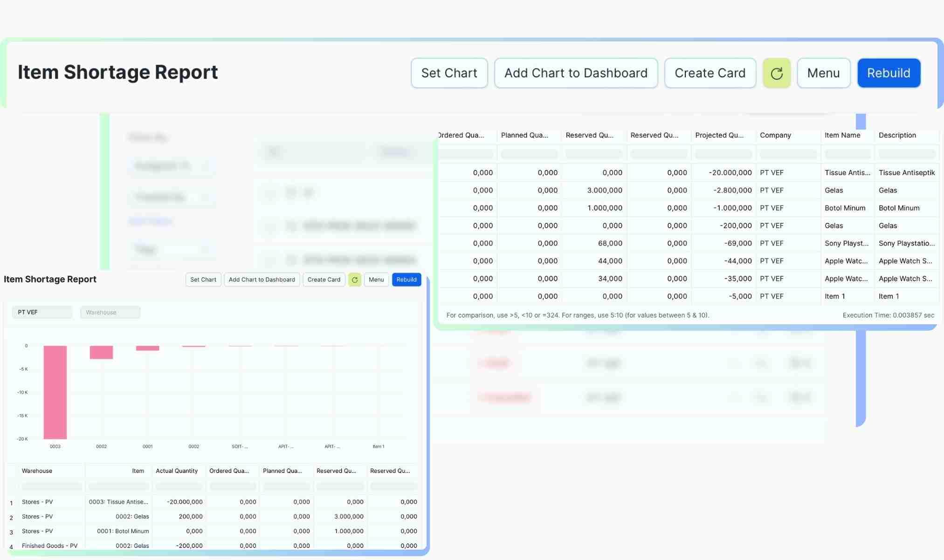Click the Projected Qu... column header
The height and width of the screenshot is (560, 944).
[x=719, y=135]
